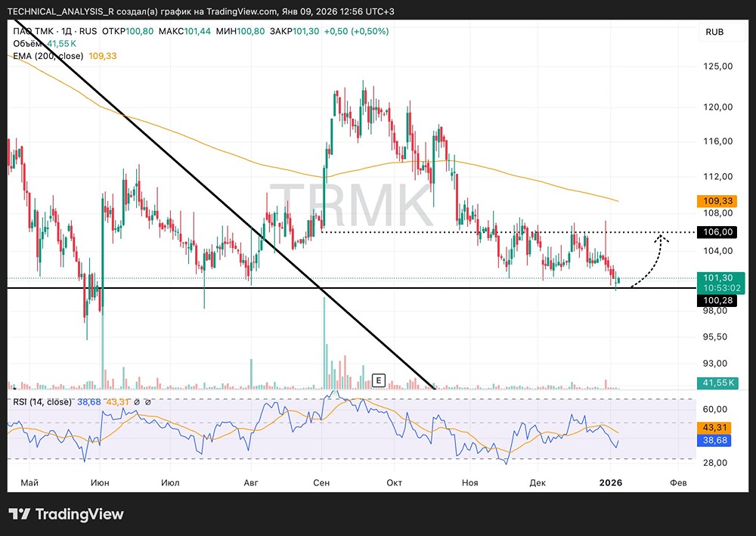Click the Июн label on time axis

click(100, 482)
